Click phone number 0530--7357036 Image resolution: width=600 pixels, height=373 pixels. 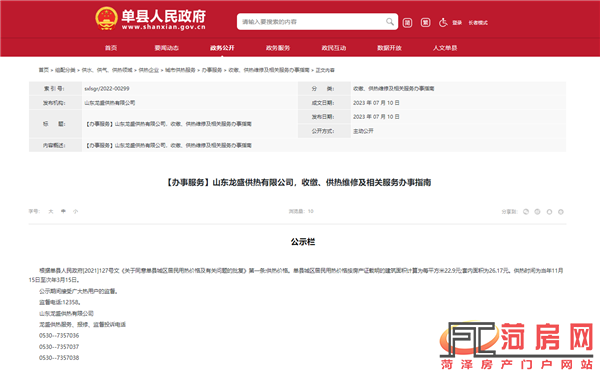59,336
